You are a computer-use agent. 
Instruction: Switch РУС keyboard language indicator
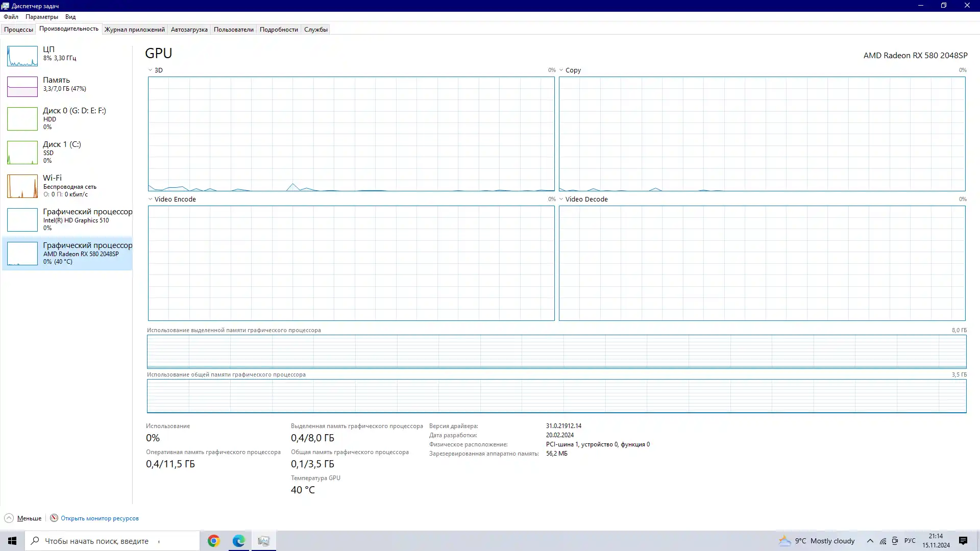(x=910, y=541)
